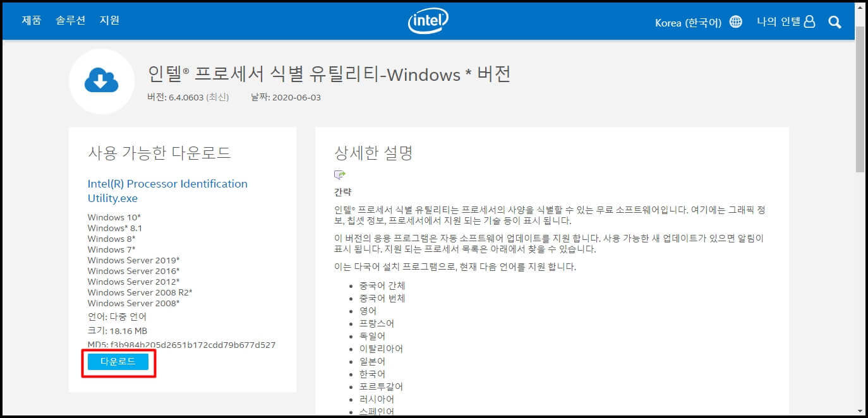Viewport: 868px width, 418px height.
Task: Click Windows* 8.1 entry
Action: tap(115, 228)
